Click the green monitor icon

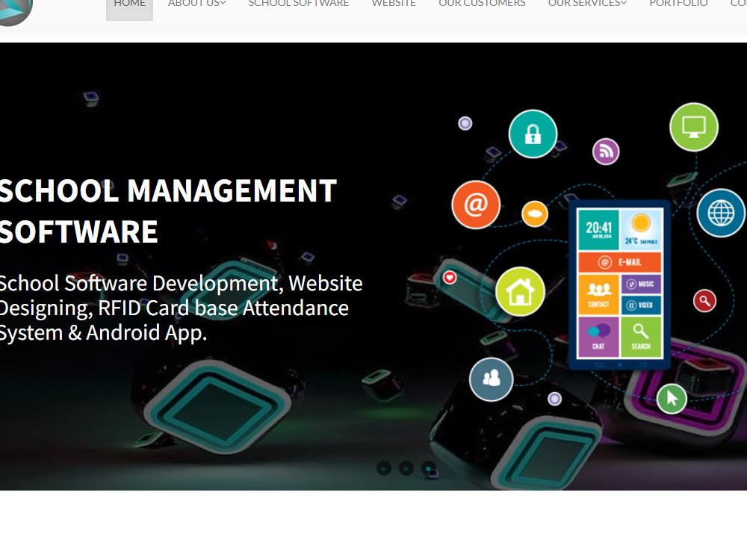[694, 127]
